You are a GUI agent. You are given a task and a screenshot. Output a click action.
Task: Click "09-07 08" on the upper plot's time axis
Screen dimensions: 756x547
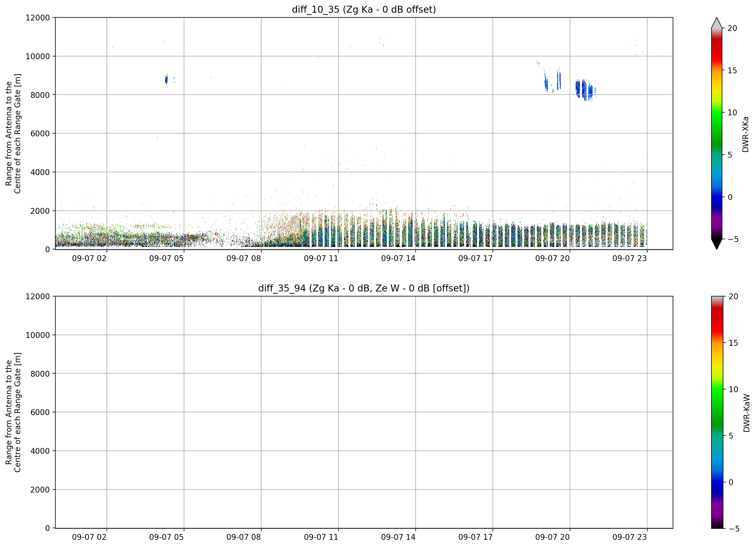(x=244, y=259)
